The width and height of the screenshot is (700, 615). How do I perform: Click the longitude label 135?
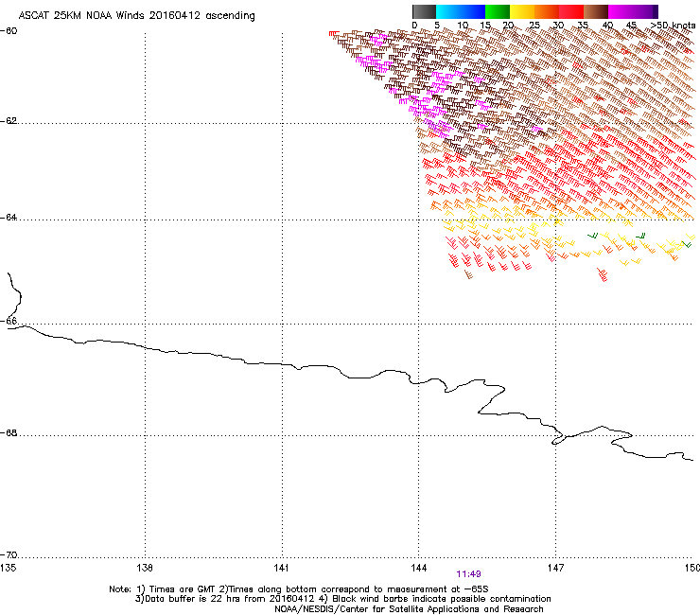point(8,568)
